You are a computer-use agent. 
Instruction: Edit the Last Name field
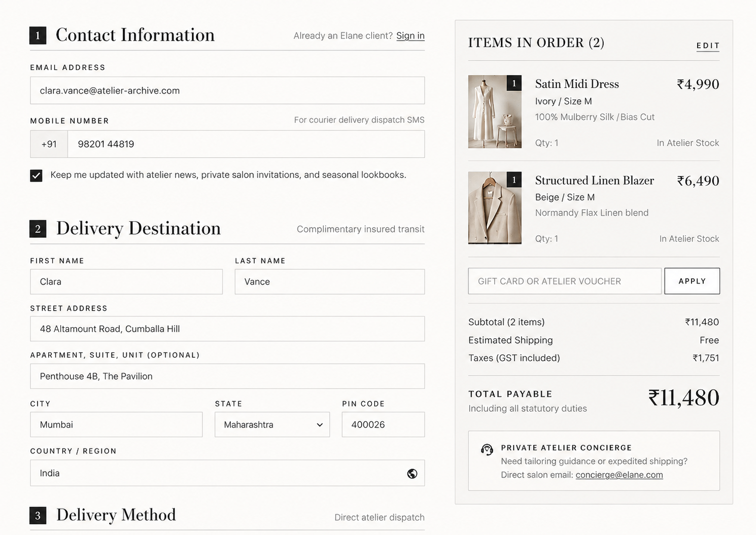(330, 281)
